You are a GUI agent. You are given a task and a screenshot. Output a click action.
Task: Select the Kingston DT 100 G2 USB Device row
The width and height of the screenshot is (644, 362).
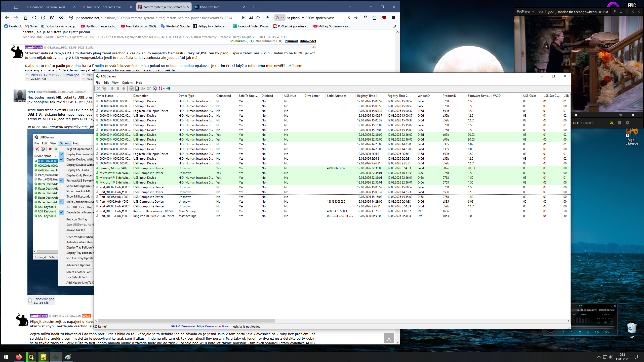coord(332,216)
